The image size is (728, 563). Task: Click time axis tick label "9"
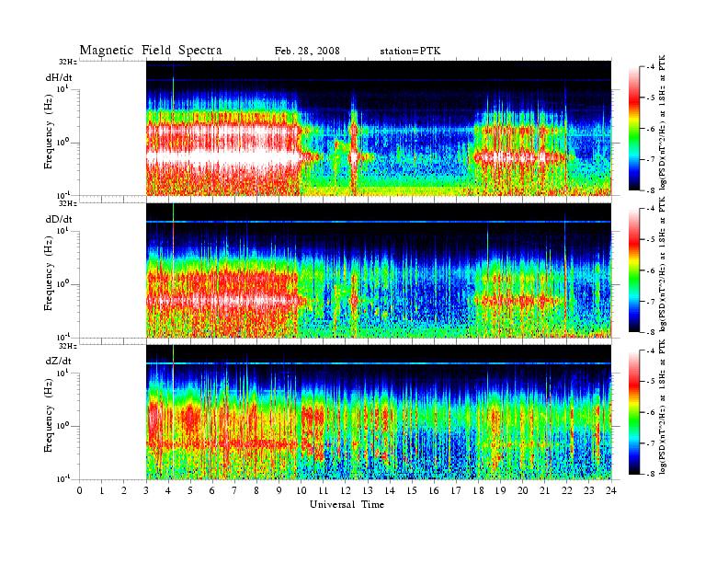279,490
